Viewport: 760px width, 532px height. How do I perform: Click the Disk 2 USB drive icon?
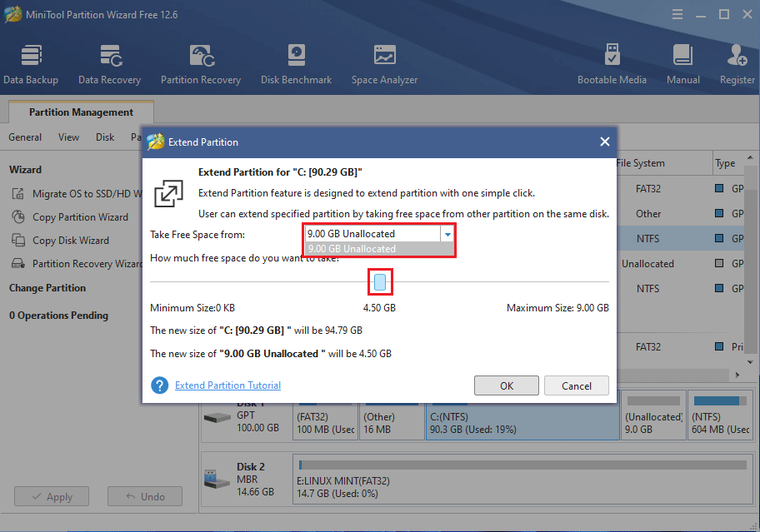tap(217, 480)
